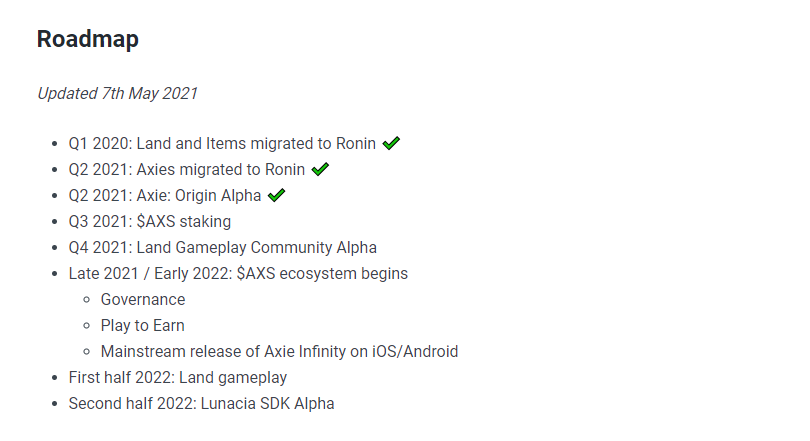Click the Q2 2021 Axies migrated to Ronin item

186,169
